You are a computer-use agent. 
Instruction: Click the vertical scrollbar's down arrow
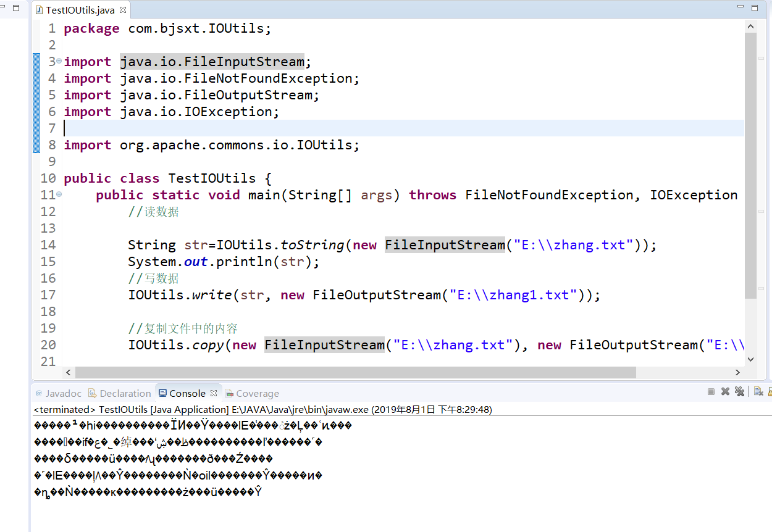(750, 359)
